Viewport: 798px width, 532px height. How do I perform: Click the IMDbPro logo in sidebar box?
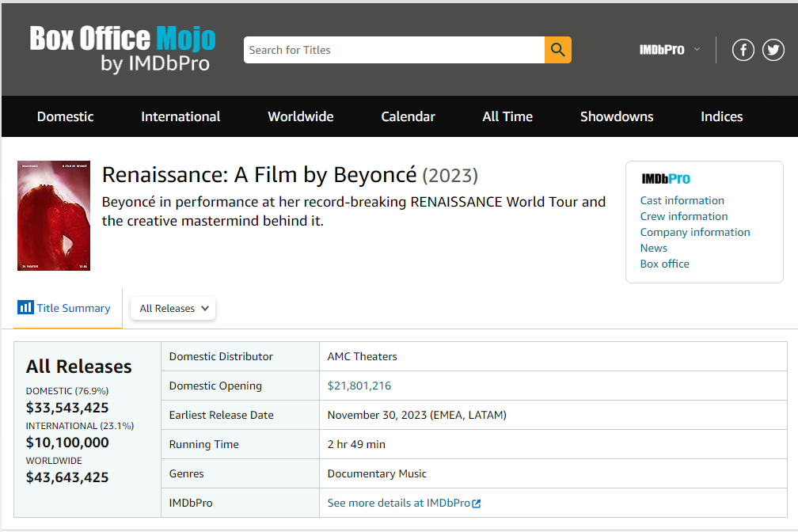pyautogui.click(x=665, y=179)
